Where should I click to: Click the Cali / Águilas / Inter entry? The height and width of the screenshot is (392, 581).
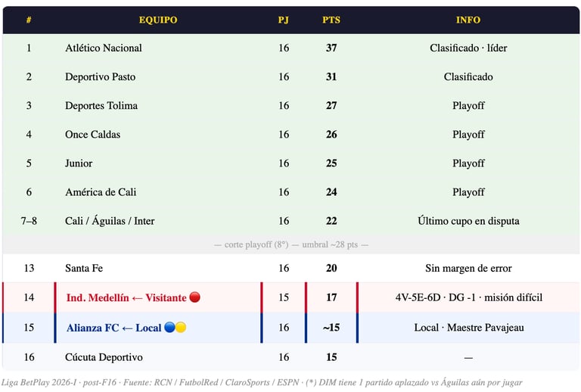[x=110, y=221]
